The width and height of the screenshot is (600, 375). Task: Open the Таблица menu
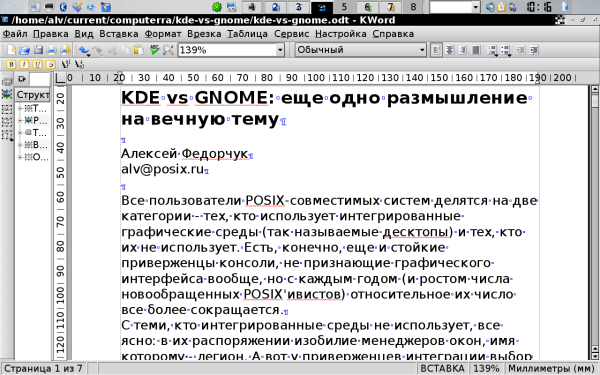pos(247,34)
